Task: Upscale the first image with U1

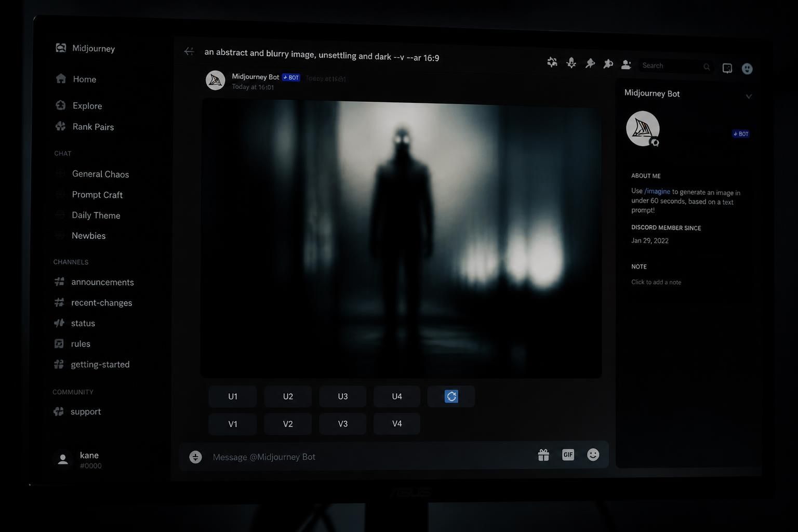Action: (x=233, y=396)
